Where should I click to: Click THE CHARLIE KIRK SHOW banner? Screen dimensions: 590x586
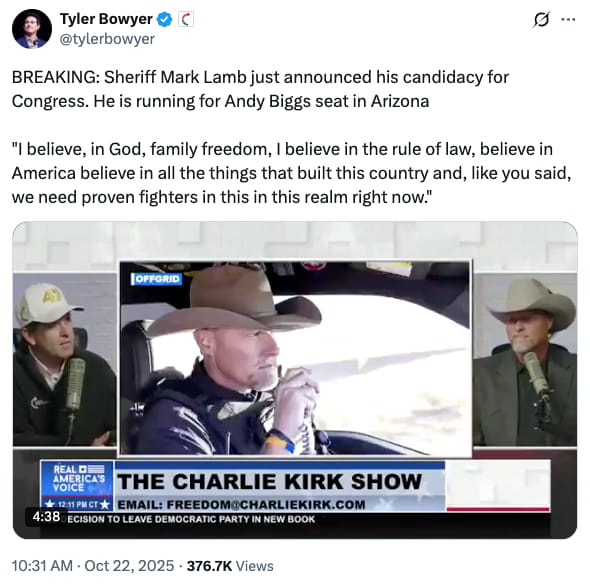(x=269, y=481)
